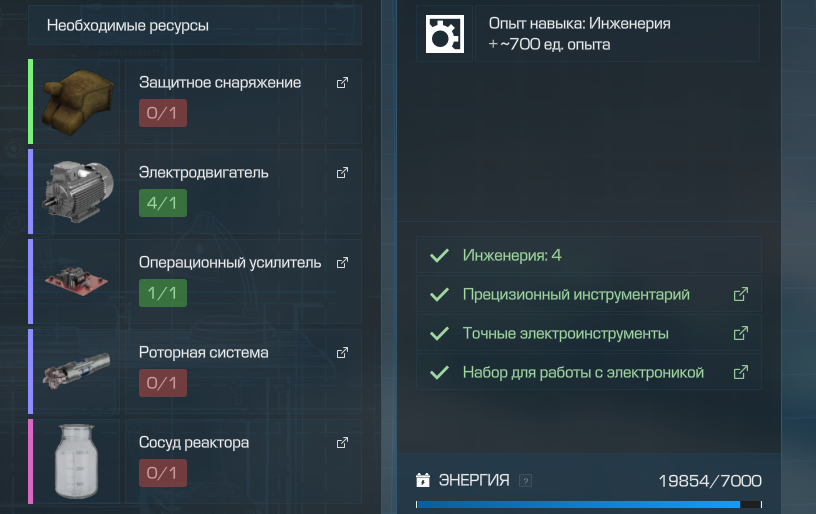Click the checkmark next to Точные электроинструменты
Screen dimensions: 816x514
(439, 333)
